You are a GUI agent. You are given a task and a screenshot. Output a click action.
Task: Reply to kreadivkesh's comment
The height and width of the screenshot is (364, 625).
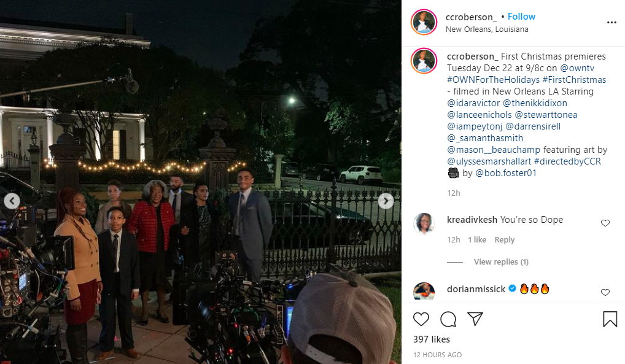pos(505,239)
